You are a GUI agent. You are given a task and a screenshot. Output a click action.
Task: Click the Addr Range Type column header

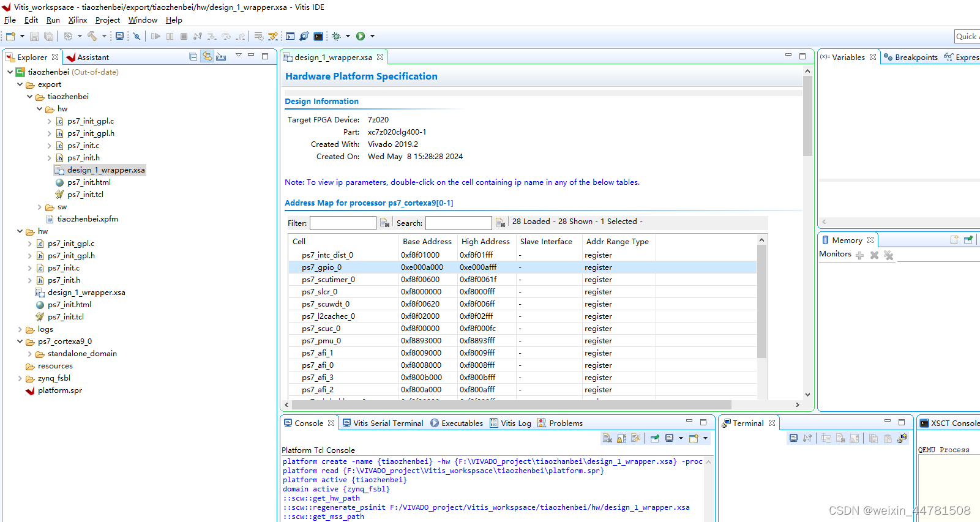point(618,242)
